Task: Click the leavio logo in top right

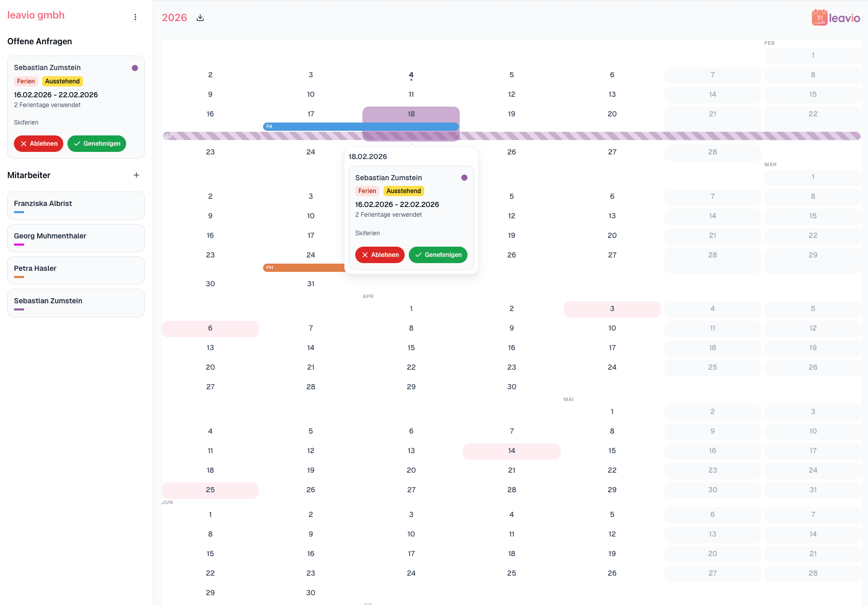Action: pyautogui.click(x=836, y=18)
